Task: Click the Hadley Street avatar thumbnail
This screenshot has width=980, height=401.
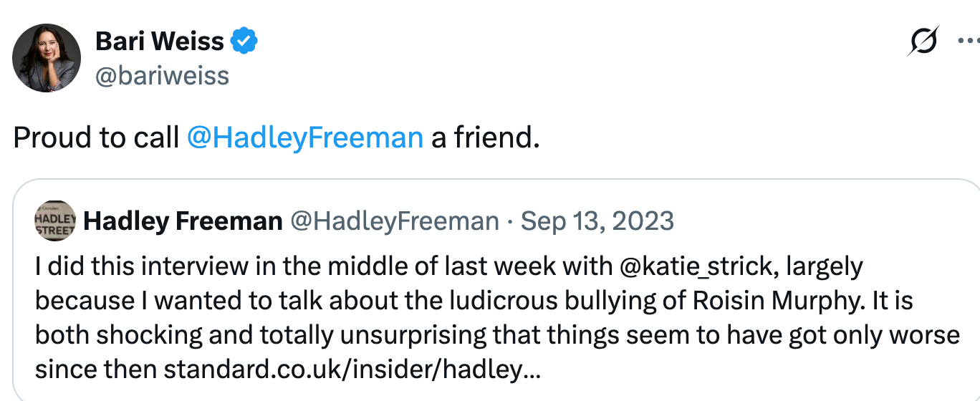Action: [x=55, y=221]
